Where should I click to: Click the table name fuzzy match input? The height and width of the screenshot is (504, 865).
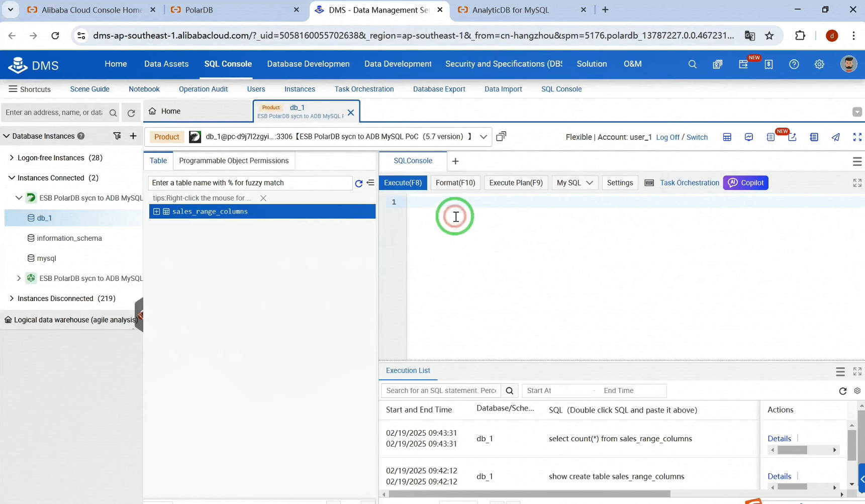tap(250, 183)
